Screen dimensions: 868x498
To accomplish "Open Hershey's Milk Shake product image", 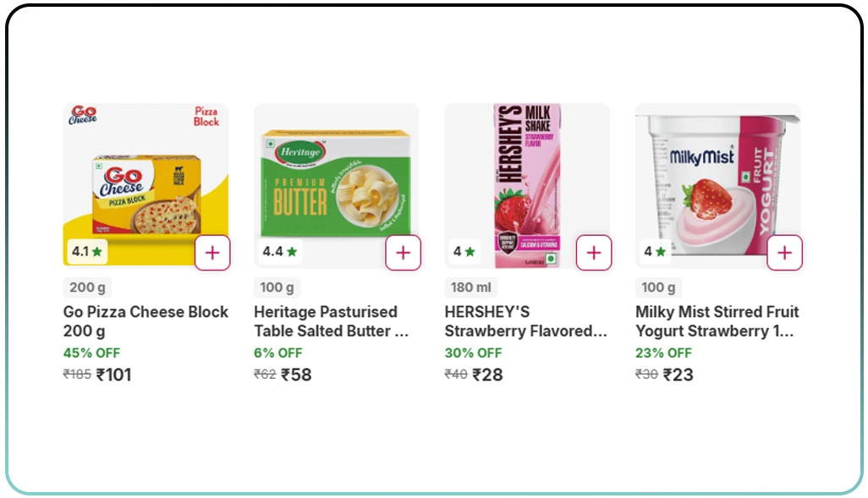I will tap(527, 178).
